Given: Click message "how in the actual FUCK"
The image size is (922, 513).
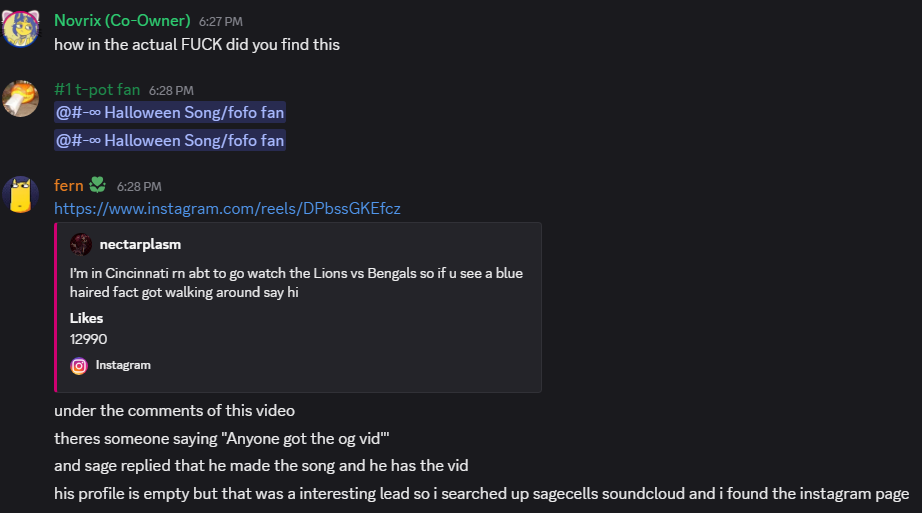Looking at the screenshot, I should click(x=197, y=45).
